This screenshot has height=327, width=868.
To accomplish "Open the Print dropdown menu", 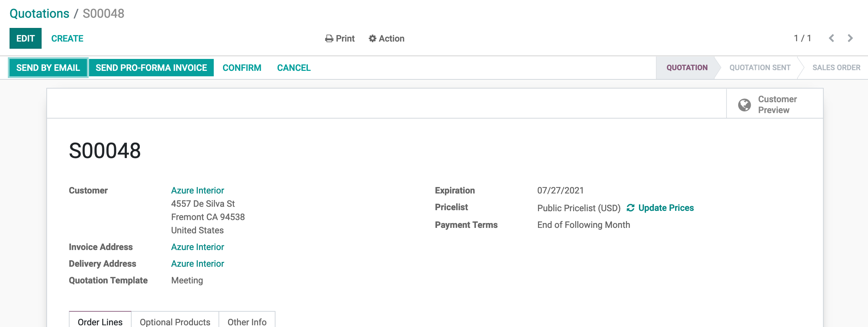I will tap(340, 38).
